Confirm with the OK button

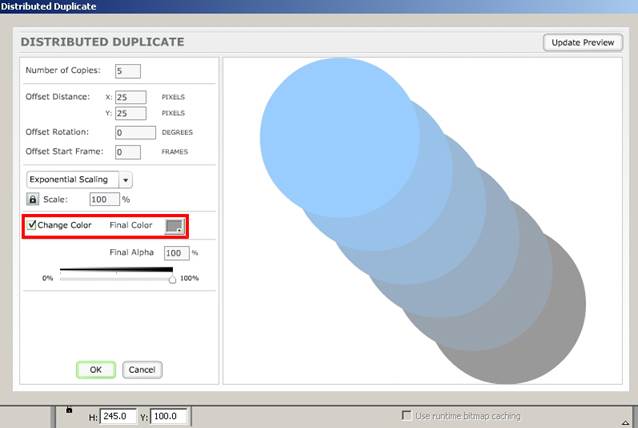pyautogui.click(x=96, y=370)
